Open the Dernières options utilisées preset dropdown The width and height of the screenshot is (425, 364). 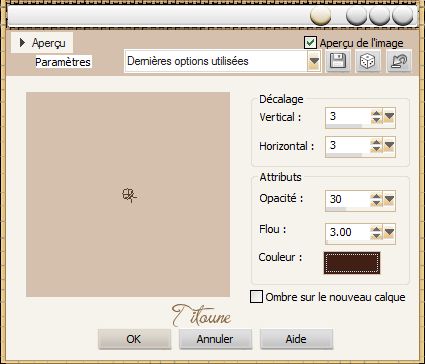click(x=314, y=61)
